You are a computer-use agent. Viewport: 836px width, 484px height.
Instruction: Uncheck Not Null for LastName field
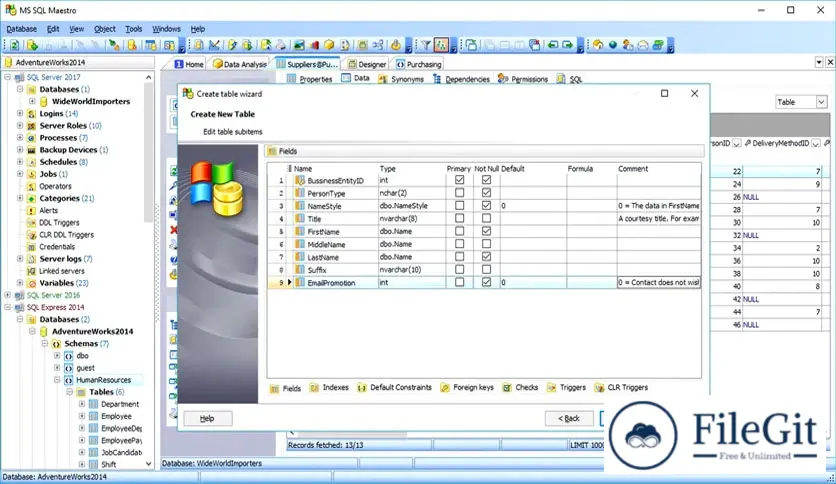tap(486, 257)
